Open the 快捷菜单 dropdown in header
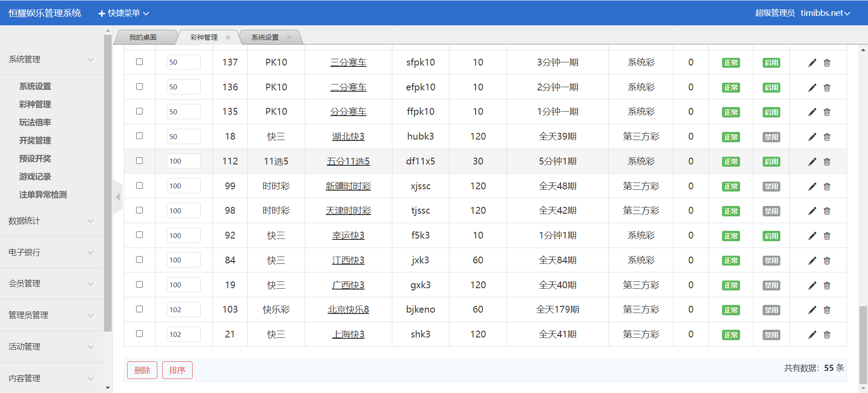The width and height of the screenshot is (868, 393). click(x=124, y=13)
